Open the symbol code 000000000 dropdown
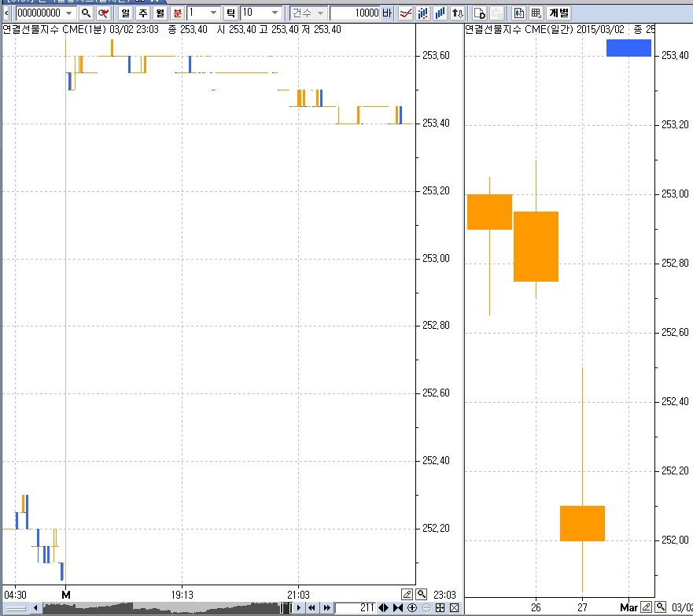This screenshot has width=693, height=616. (x=69, y=13)
